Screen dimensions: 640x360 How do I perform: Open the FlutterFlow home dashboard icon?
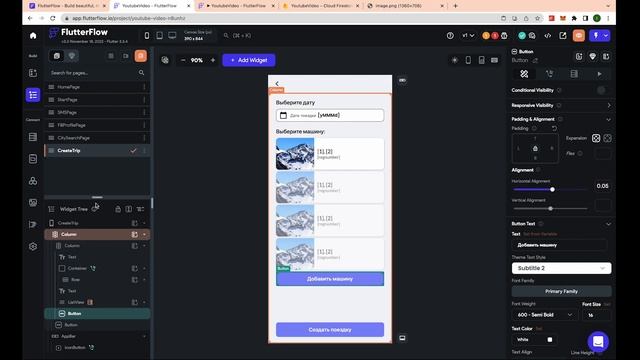coord(33,36)
